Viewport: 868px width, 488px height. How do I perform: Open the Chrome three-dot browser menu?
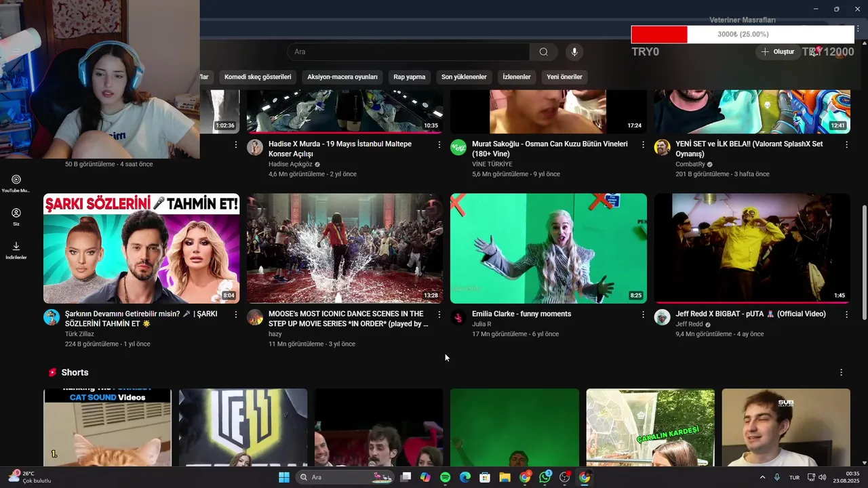[858, 29]
